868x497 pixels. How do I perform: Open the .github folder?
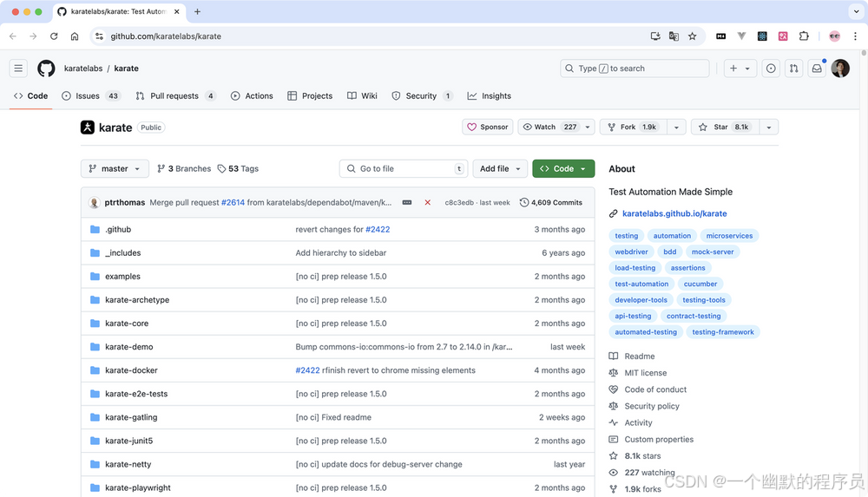[118, 229]
